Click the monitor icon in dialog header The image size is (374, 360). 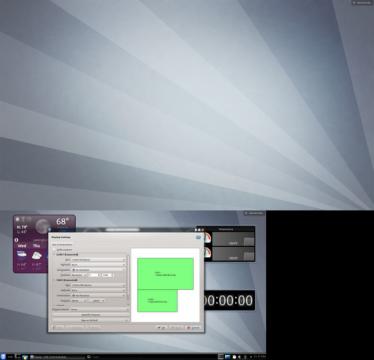[199, 237]
